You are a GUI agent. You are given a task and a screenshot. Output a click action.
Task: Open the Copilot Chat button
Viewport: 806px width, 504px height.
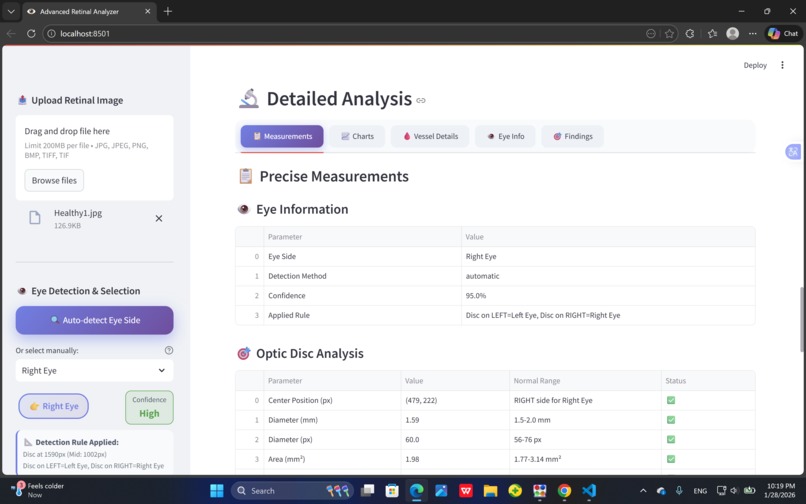783,33
